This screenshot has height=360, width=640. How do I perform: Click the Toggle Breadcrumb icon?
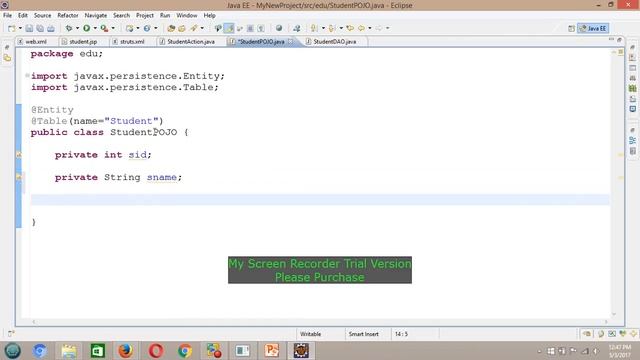tap(218, 28)
